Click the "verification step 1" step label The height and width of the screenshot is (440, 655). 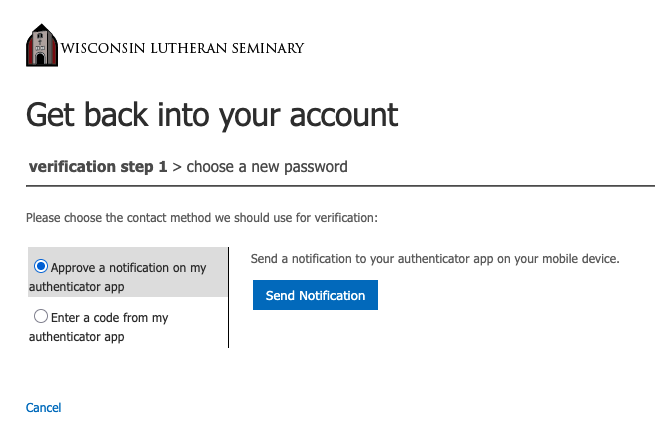pyautogui.click(x=98, y=167)
